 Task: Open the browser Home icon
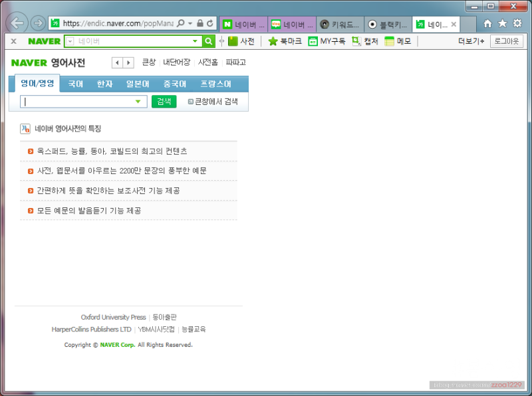pyautogui.click(x=487, y=23)
